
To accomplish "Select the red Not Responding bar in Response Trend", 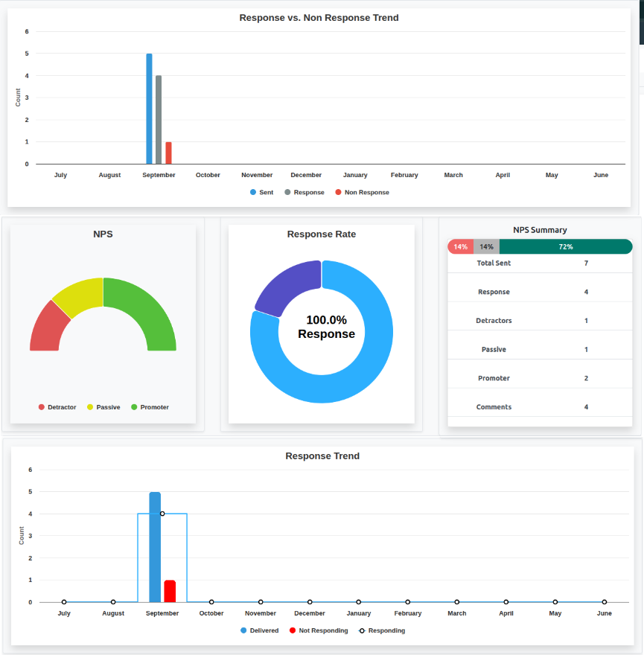I will tap(170, 591).
